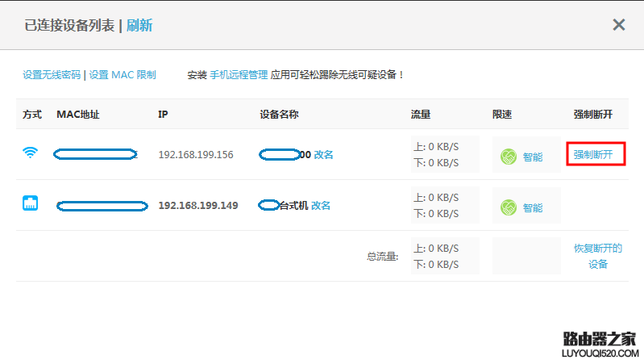
Task: Open 设置 MAC 限制 link
Action: coord(123,75)
